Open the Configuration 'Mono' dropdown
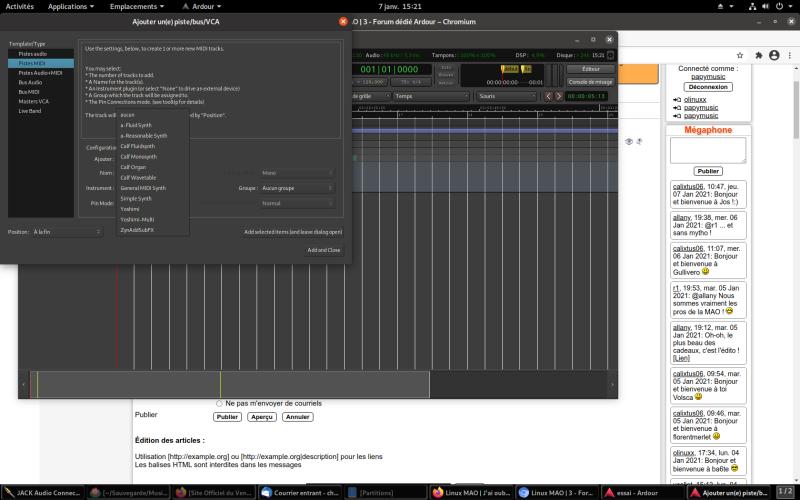 point(297,173)
